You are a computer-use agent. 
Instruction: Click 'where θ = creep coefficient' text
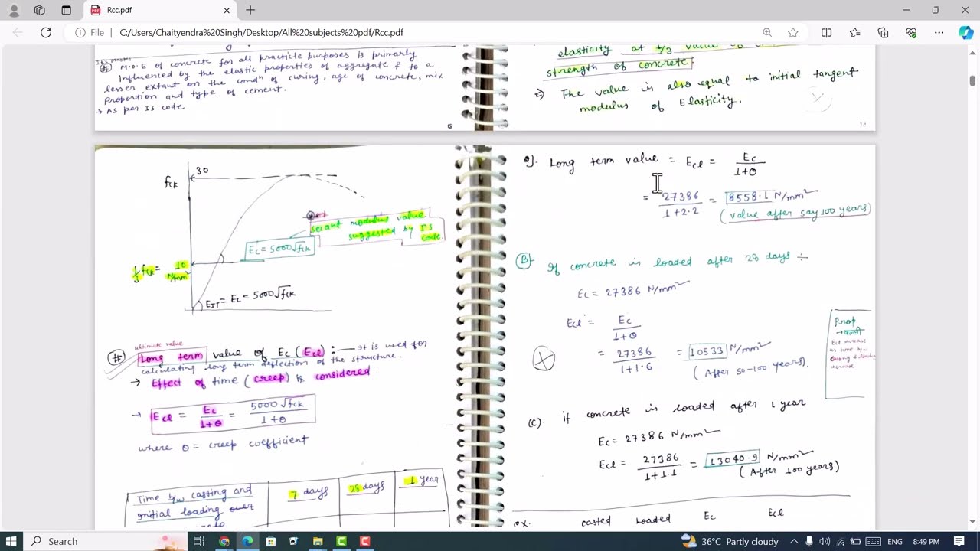[223, 445]
